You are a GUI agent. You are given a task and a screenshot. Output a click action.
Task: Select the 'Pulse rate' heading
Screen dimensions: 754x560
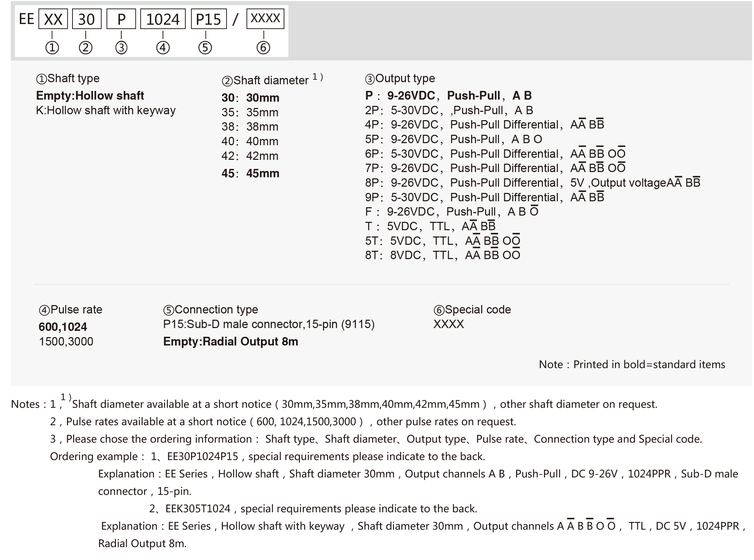pos(71,310)
